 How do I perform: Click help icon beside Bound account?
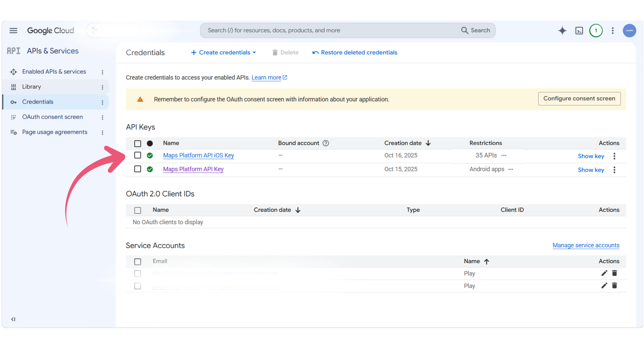point(326,143)
